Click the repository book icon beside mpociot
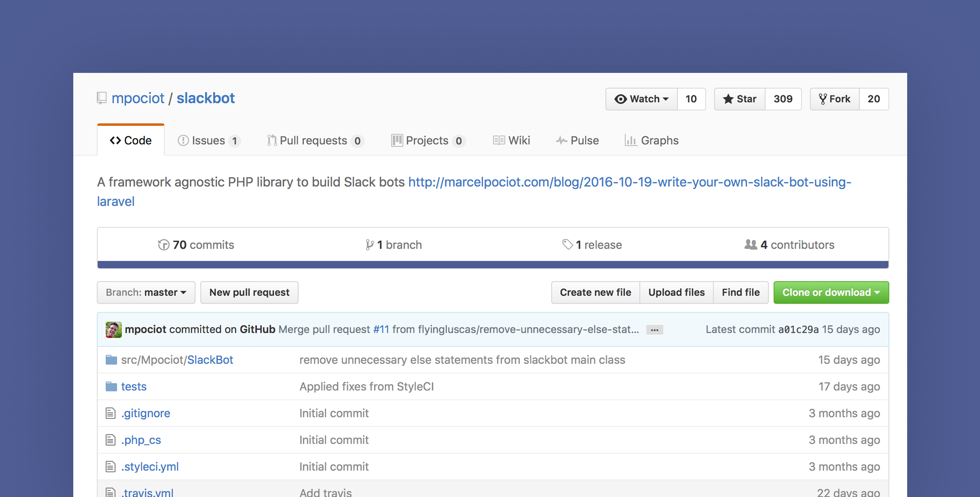Viewport: 980px width, 497px height. [x=102, y=98]
